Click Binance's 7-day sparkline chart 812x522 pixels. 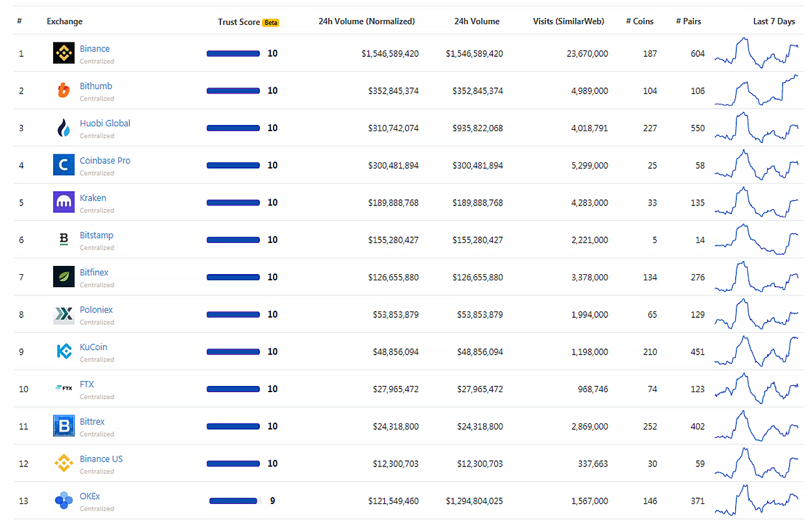click(x=756, y=53)
